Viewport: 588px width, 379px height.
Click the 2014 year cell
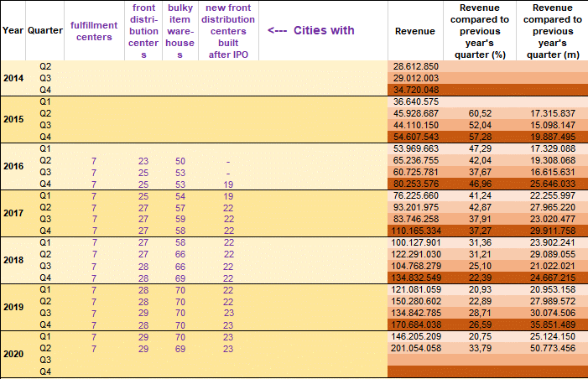coord(13,78)
